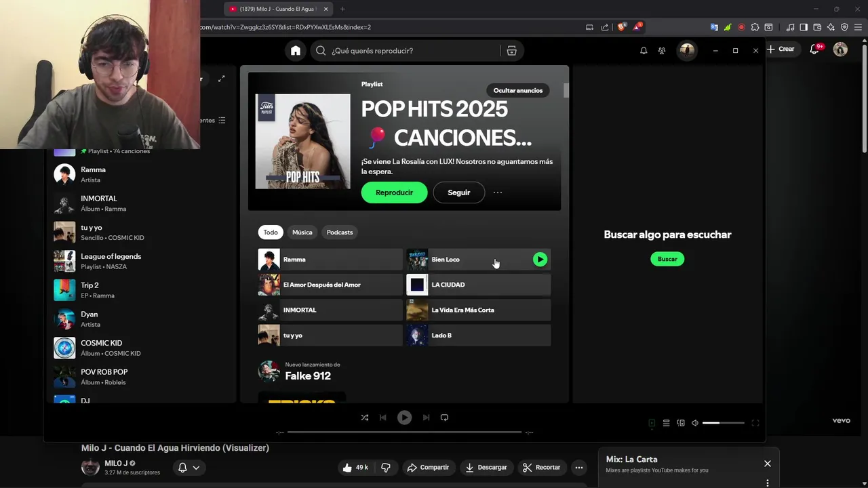Skip to next track in Spotify
The height and width of the screenshot is (488, 868).
tap(426, 418)
